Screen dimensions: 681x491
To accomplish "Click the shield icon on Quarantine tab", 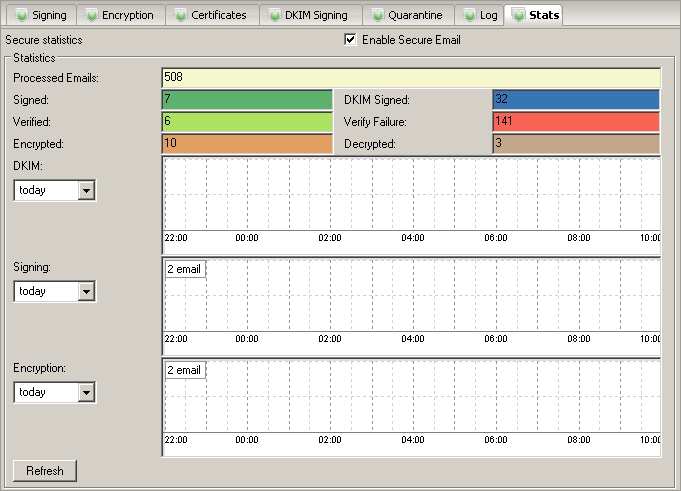I will 375,15.
